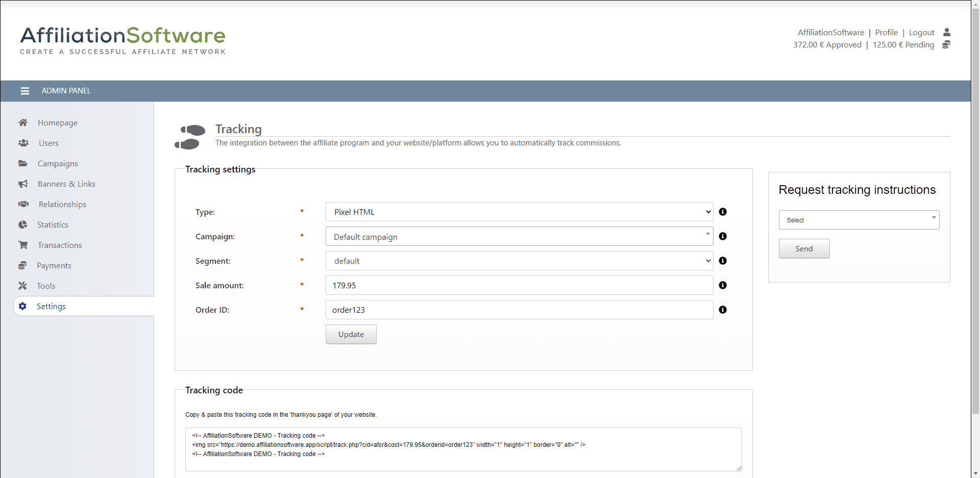Image resolution: width=980 pixels, height=478 pixels.
Task: Click the Transactions shopping cart icon
Action: point(23,245)
